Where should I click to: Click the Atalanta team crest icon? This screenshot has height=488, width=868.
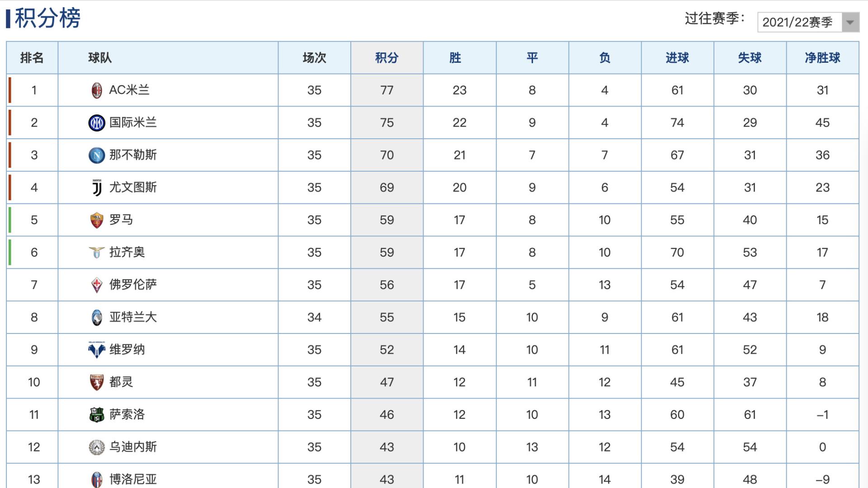(x=96, y=318)
